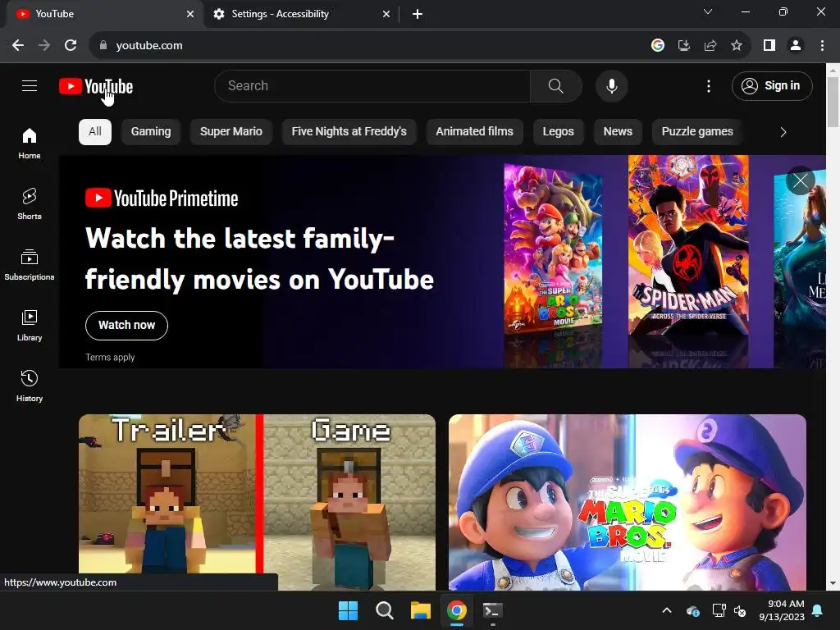The image size is (840, 630).
Task: Click the Google account icon in address bar
Action: [658, 46]
